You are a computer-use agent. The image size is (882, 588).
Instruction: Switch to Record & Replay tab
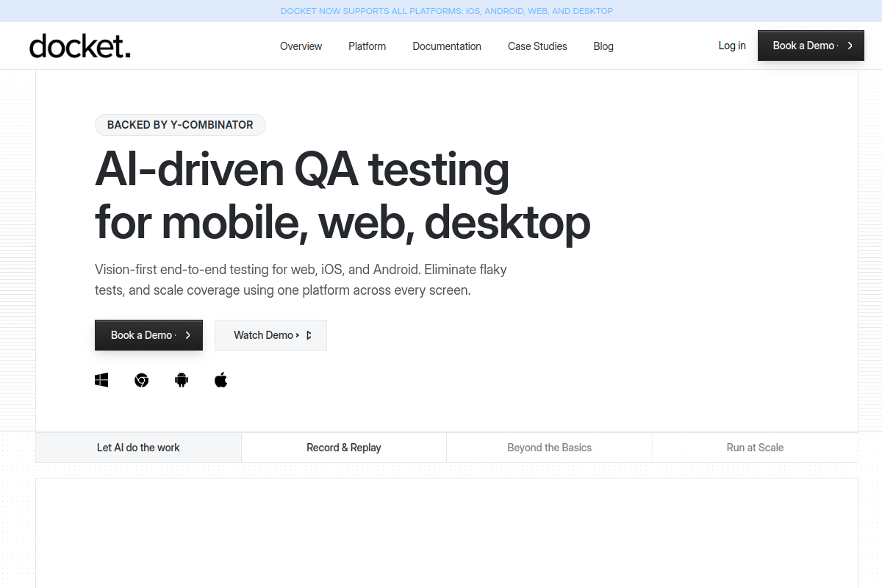(x=344, y=448)
